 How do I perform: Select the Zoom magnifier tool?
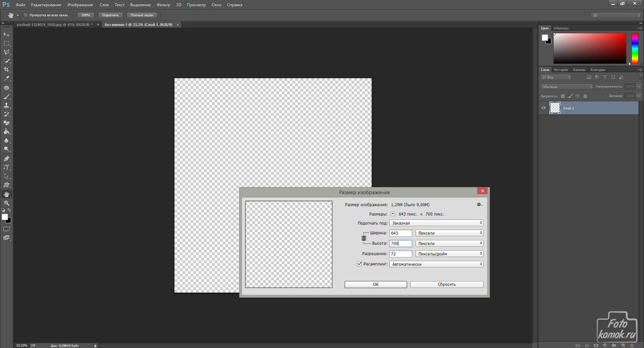click(x=6, y=204)
